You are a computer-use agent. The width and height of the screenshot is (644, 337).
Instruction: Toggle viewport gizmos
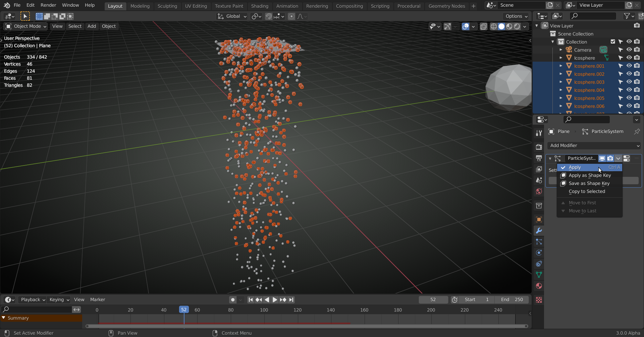(x=447, y=26)
